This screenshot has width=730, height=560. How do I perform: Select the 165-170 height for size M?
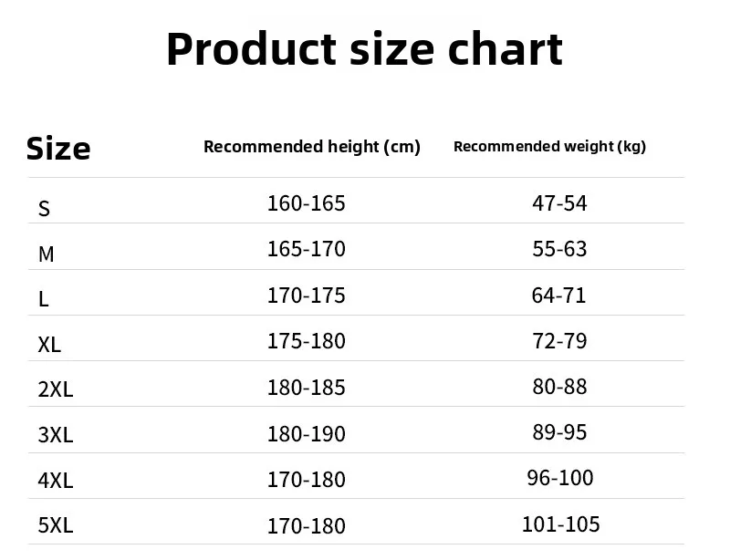307,249
